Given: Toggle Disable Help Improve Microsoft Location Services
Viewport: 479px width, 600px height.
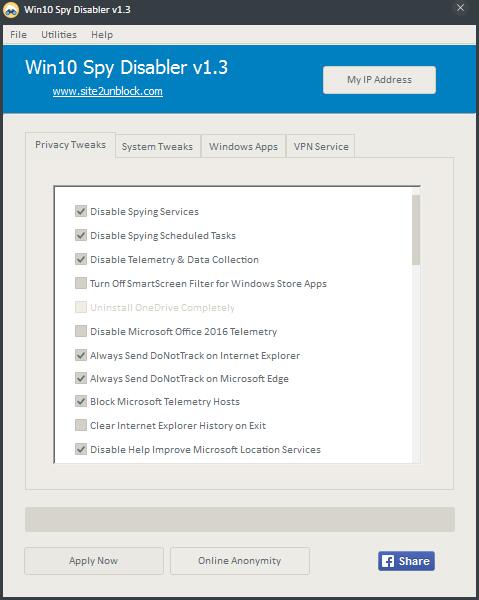Looking at the screenshot, I should point(81,449).
